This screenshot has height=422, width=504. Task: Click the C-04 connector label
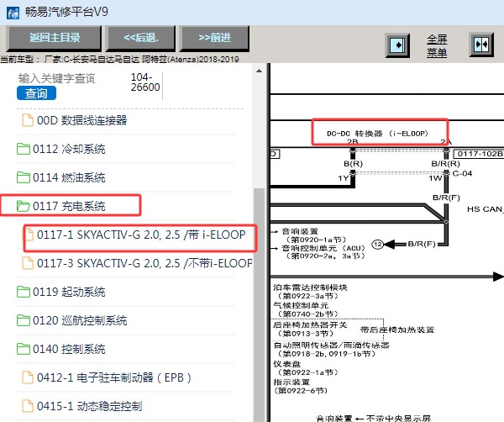462,174
